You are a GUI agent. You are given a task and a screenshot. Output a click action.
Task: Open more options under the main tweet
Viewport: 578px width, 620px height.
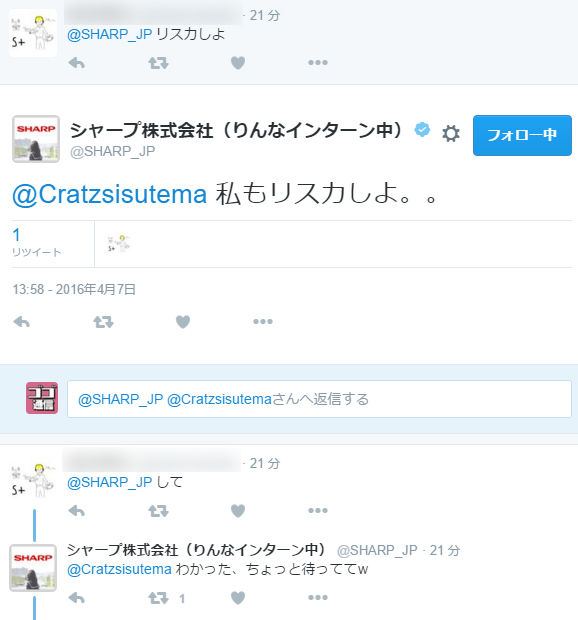click(263, 321)
